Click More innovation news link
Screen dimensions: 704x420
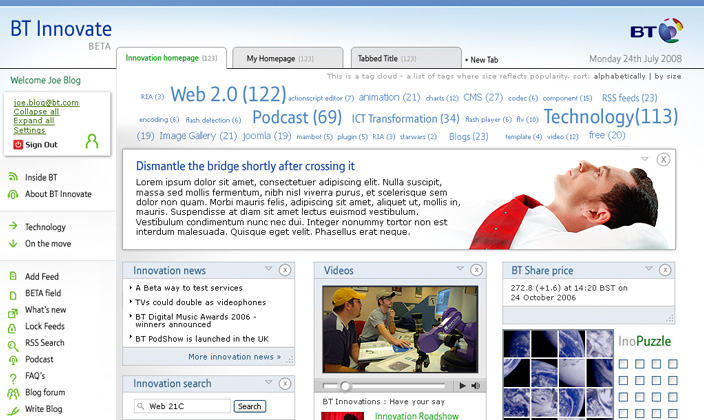point(234,357)
